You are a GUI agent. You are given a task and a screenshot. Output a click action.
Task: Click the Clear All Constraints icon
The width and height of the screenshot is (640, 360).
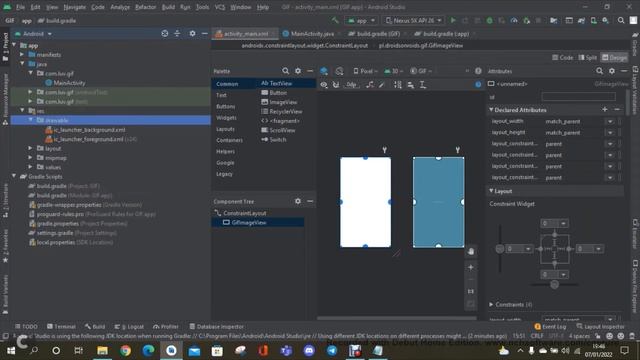tap(369, 84)
